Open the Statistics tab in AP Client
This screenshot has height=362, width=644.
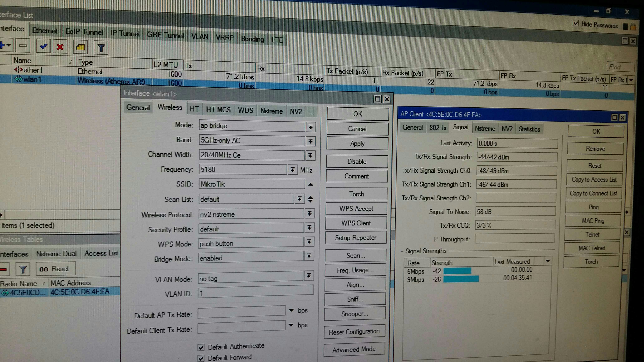pos(529,129)
